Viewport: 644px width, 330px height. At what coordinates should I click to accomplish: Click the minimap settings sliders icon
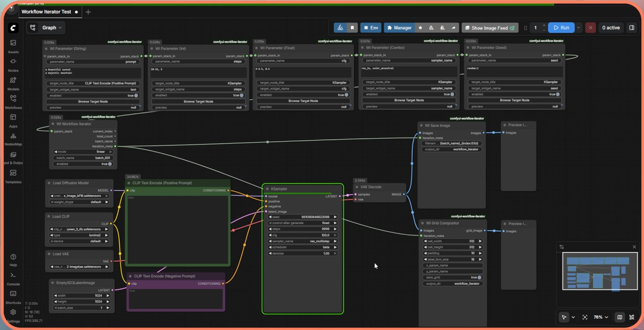click(562, 247)
